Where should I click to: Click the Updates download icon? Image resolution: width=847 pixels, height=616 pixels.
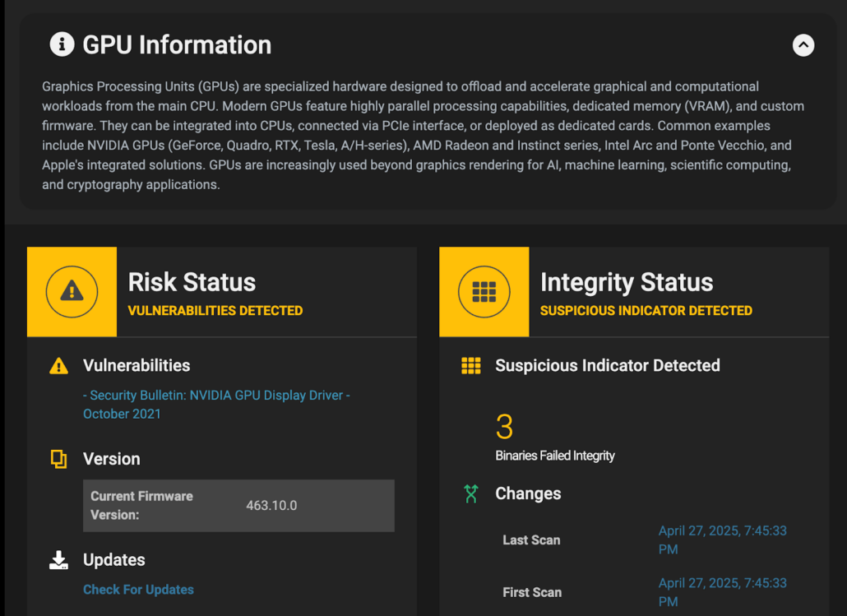58,560
